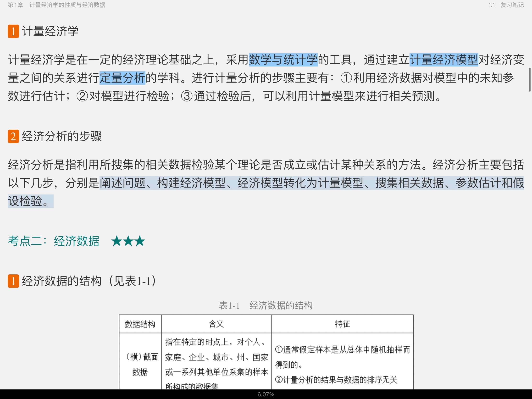
Task: Select the heading '经济数据的结构（见表1-1）'
Action: click(x=89, y=281)
